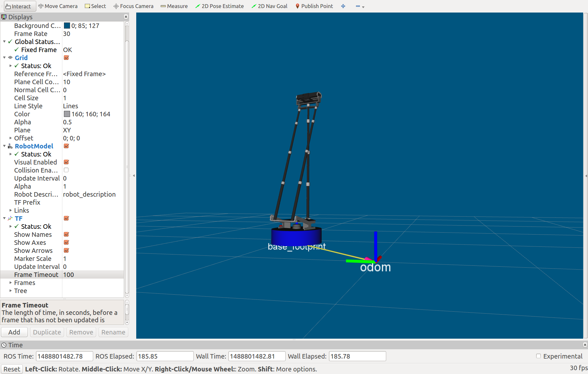
Task: Click the Add display button
Action: point(14,332)
